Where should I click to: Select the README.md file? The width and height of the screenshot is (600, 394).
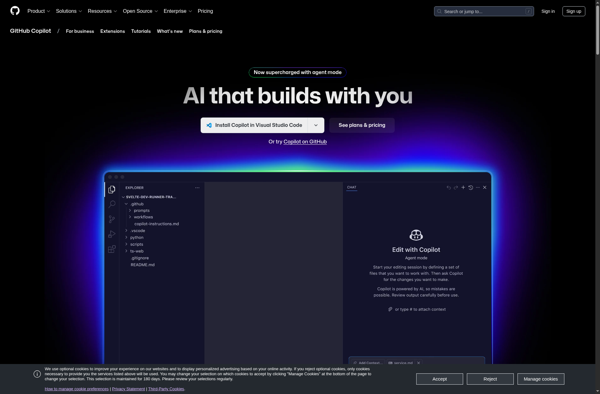click(142, 265)
